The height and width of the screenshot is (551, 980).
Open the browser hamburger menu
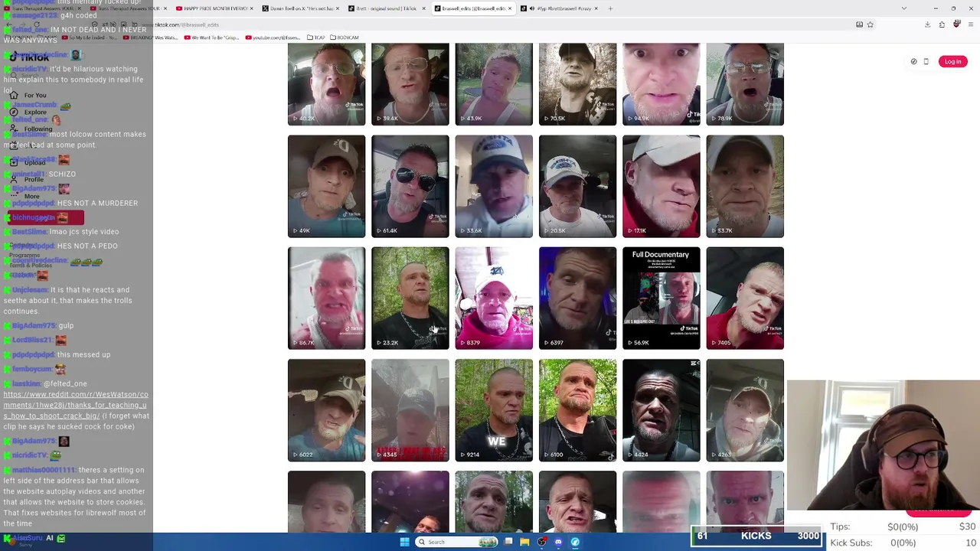click(x=971, y=24)
